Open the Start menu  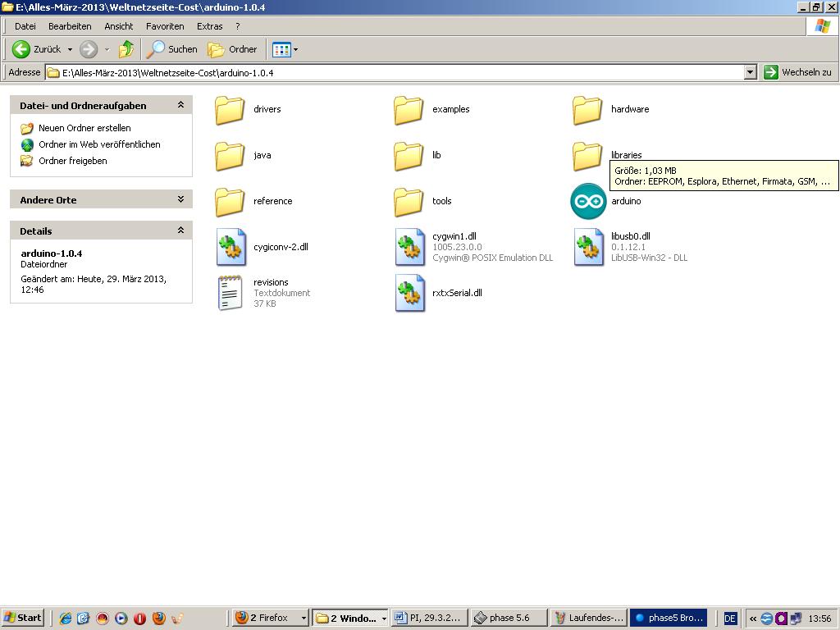click(x=22, y=618)
